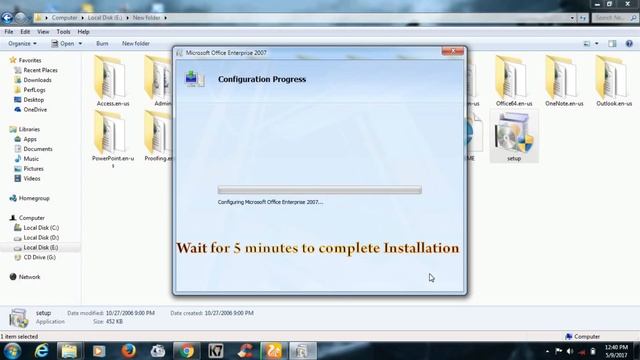The image size is (640, 360).
Task: Select Homegroup in sidebar
Action: click(x=34, y=198)
